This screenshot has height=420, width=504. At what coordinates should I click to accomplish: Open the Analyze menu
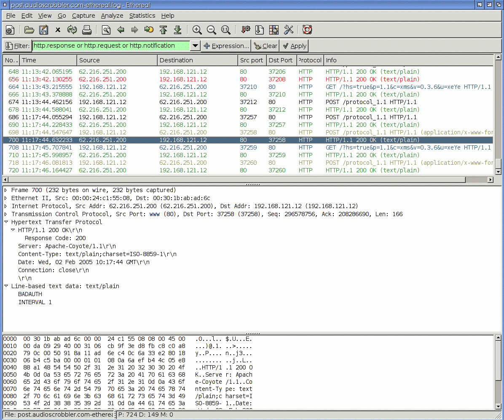tap(112, 16)
